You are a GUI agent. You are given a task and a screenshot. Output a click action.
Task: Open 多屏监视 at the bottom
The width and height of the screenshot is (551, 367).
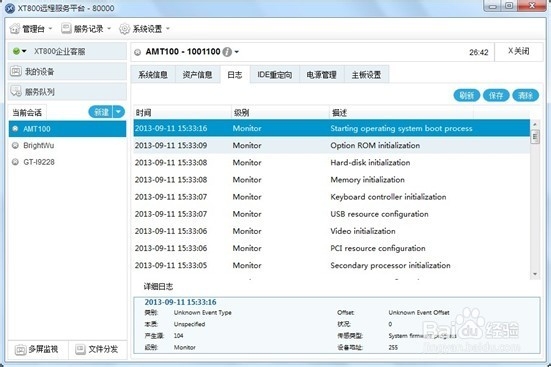coord(37,349)
